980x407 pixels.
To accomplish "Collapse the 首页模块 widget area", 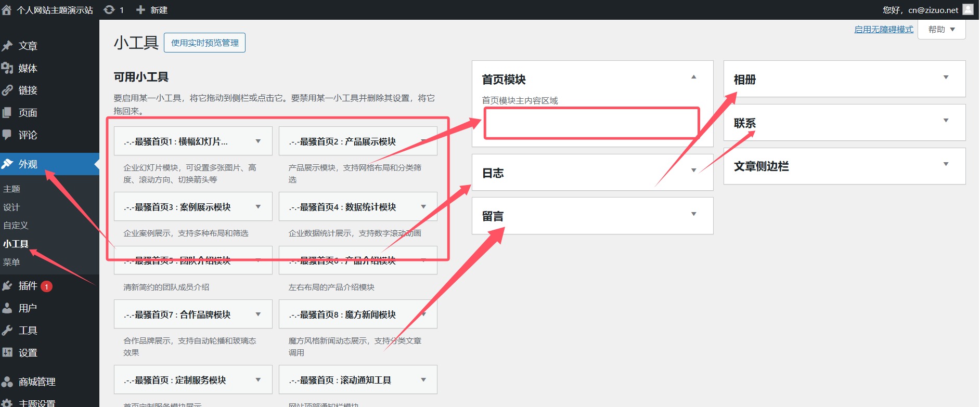I will [693, 77].
